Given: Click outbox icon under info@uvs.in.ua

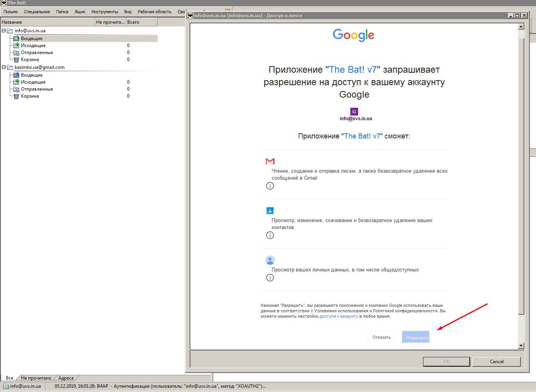Looking at the screenshot, I should tap(16, 45).
